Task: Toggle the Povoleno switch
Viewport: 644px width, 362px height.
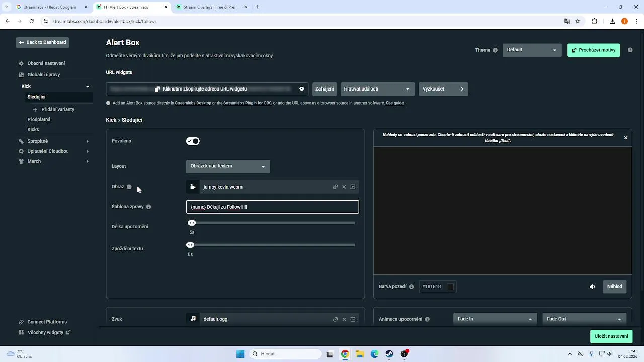Action: point(193,141)
